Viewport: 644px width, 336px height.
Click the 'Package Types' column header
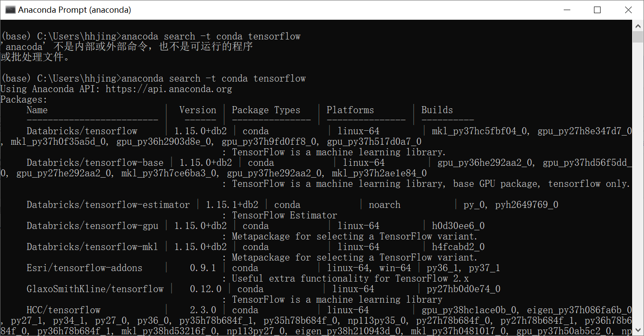click(266, 110)
